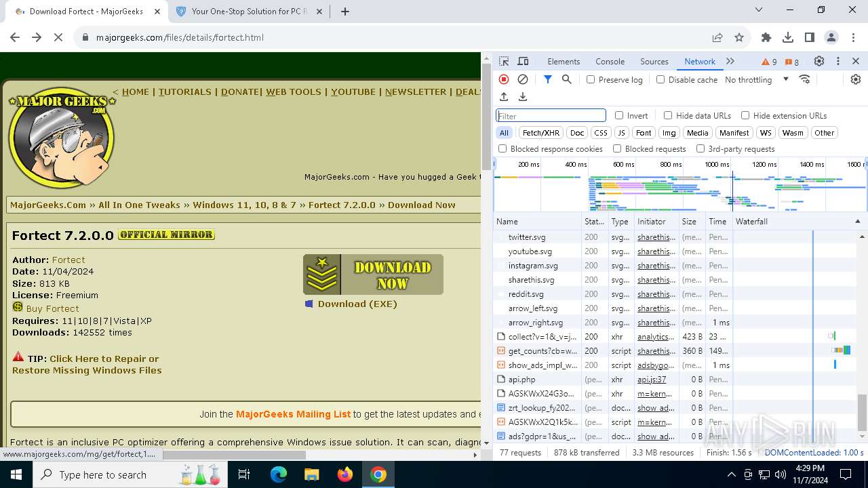This screenshot has height=488, width=868.
Task: Select the Fetch/XHR filter type
Action: point(541,133)
